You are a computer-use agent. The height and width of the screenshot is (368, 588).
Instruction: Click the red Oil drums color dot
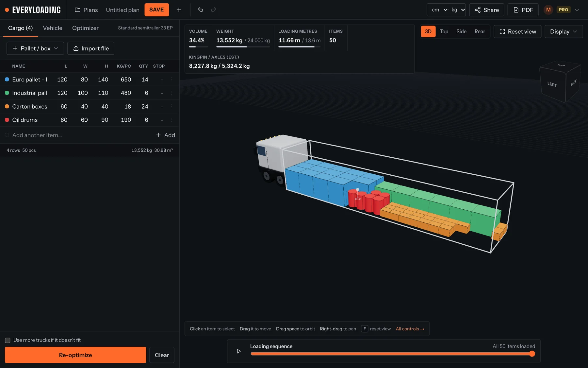(x=7, y=120)
